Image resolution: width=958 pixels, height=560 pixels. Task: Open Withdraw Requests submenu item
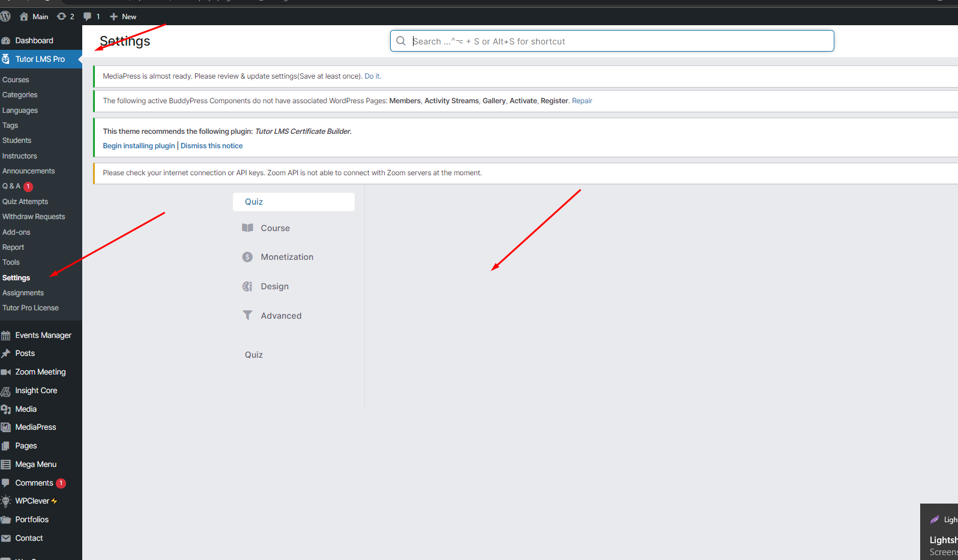(x=34, y=217)
